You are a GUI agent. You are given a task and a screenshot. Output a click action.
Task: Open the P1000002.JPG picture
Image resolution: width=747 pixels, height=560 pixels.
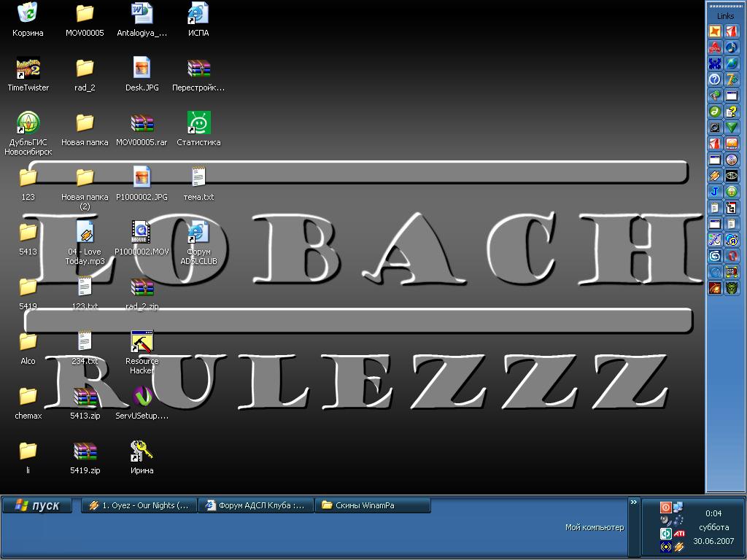pyautogui.click(x=142, y=183)
